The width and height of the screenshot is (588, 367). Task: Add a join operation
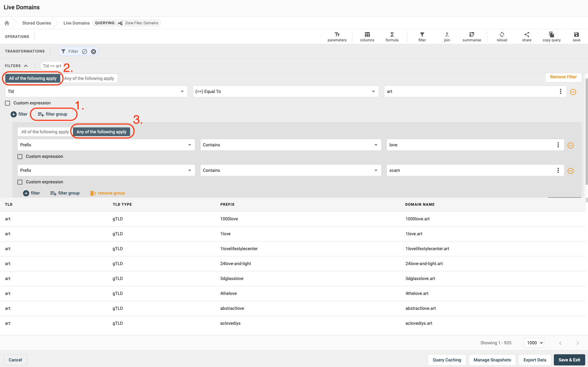coord(447,36)
